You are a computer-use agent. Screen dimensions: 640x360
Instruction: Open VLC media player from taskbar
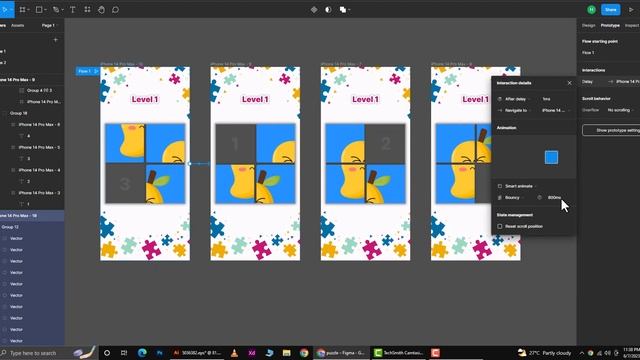click(234, 353)
